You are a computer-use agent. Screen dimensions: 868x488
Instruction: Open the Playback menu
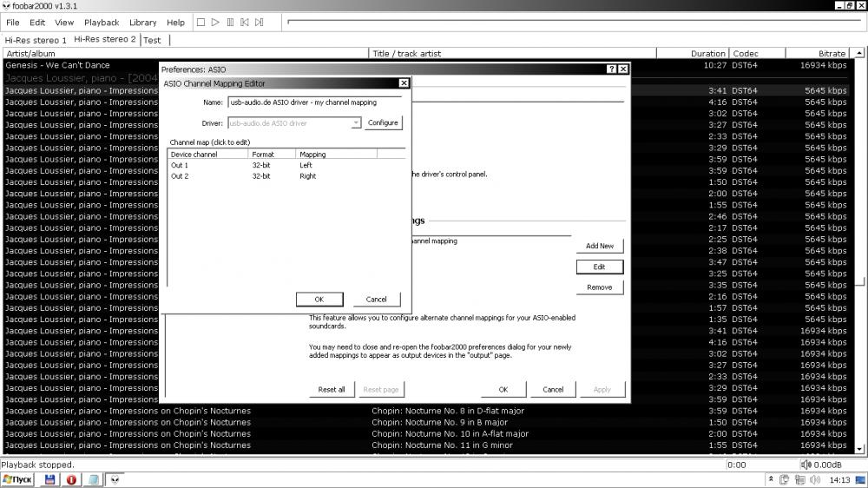102,23
